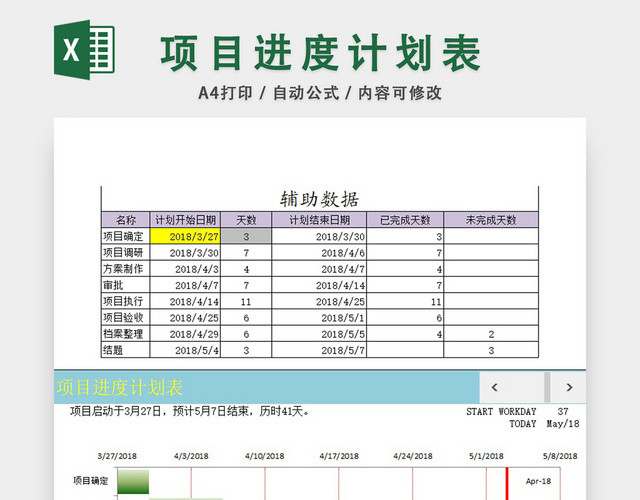Select days cell showing 11 for 项目执行
Screen dimensions: 640x500
point(246,301)
